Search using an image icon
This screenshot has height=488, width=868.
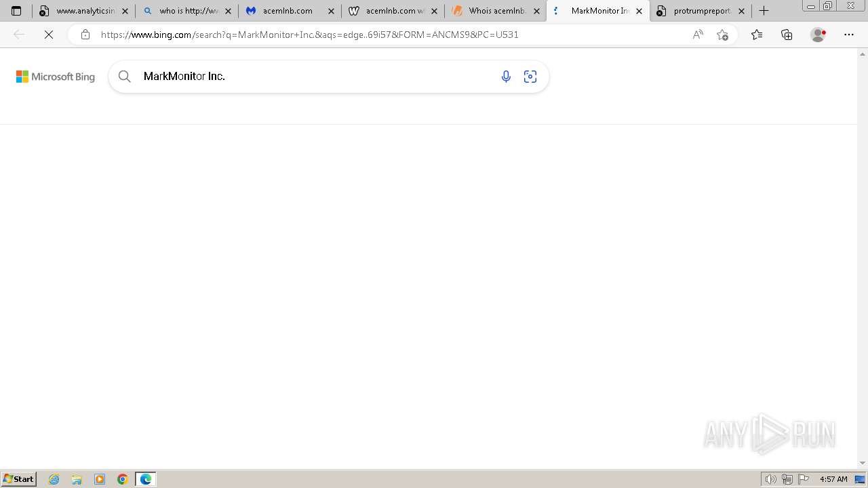[x=530, y=77]
